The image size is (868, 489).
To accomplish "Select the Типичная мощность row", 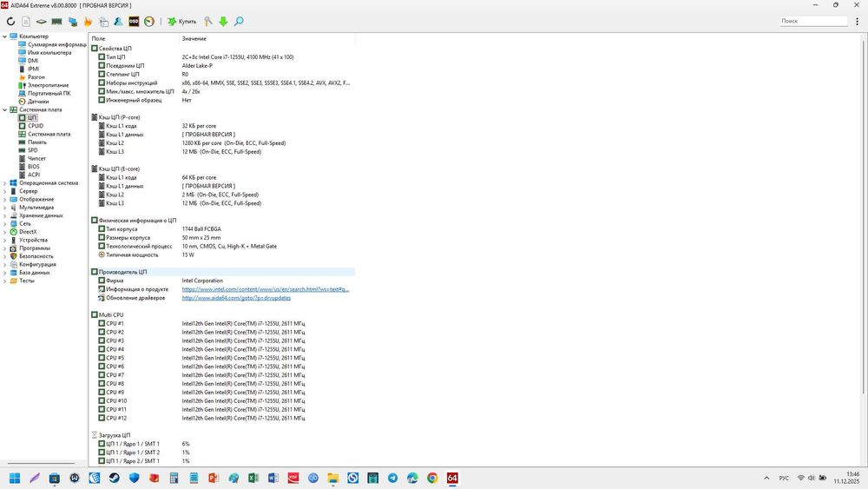I will (222, 254).
